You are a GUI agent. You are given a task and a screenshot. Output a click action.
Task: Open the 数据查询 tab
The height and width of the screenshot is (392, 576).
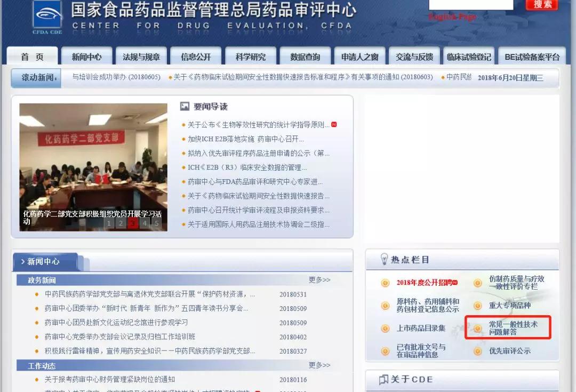coord(305,57)
